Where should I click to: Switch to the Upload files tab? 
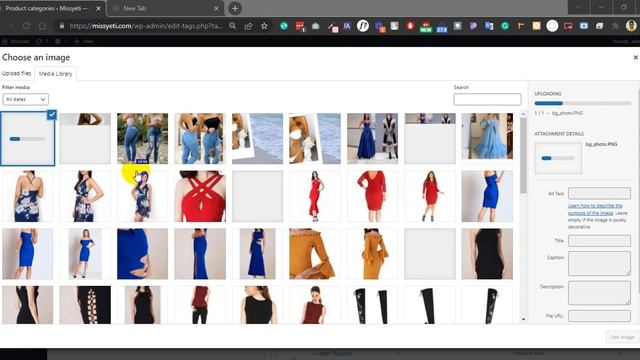point(16,73)
